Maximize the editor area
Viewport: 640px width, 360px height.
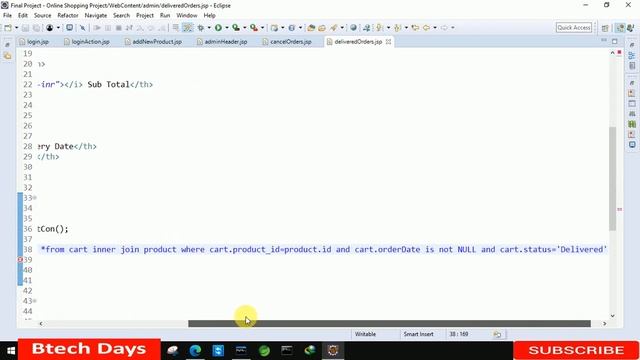pyautogui.click(x=615, y=41)
